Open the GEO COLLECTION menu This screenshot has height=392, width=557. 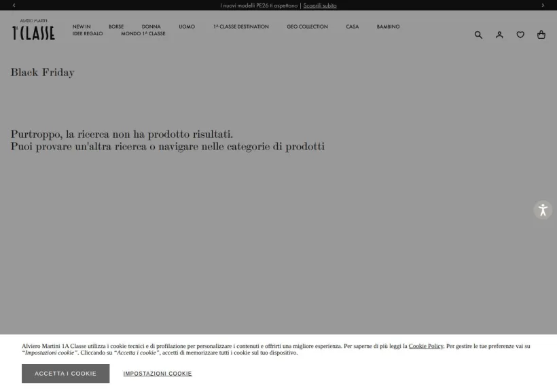pos(307,26)
